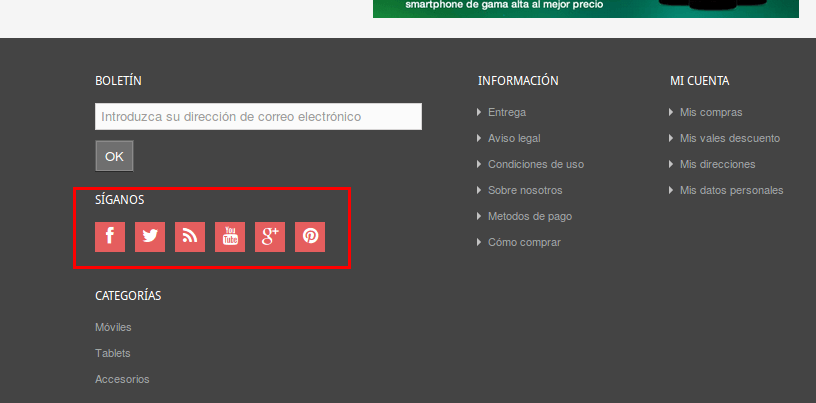Click the CATEGORÍAS heading

point(128,296)
